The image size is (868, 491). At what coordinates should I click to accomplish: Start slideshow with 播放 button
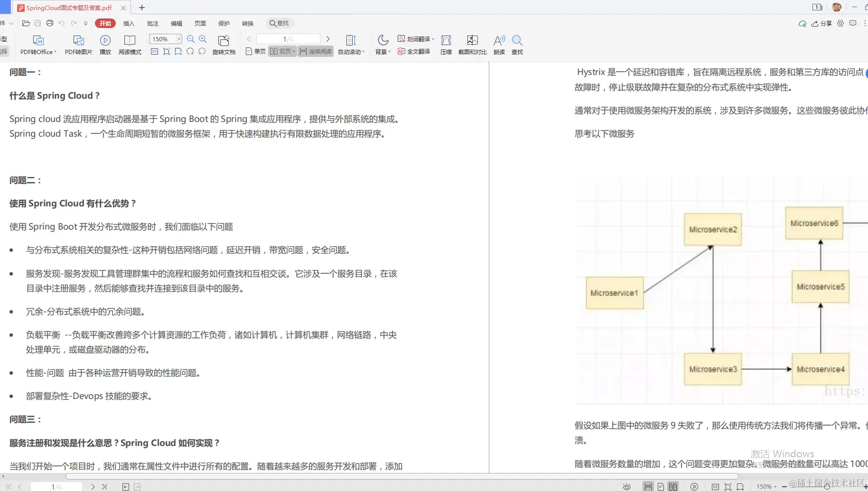click(105, 45)
